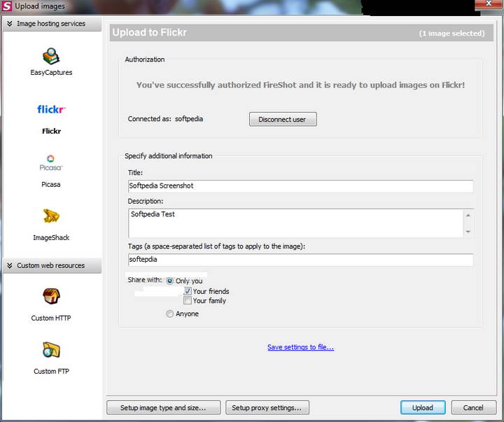Image resolution: width=504 pixels, height=422 pixels.
Task: Click the Custom FTP label text
Action: 51,372
